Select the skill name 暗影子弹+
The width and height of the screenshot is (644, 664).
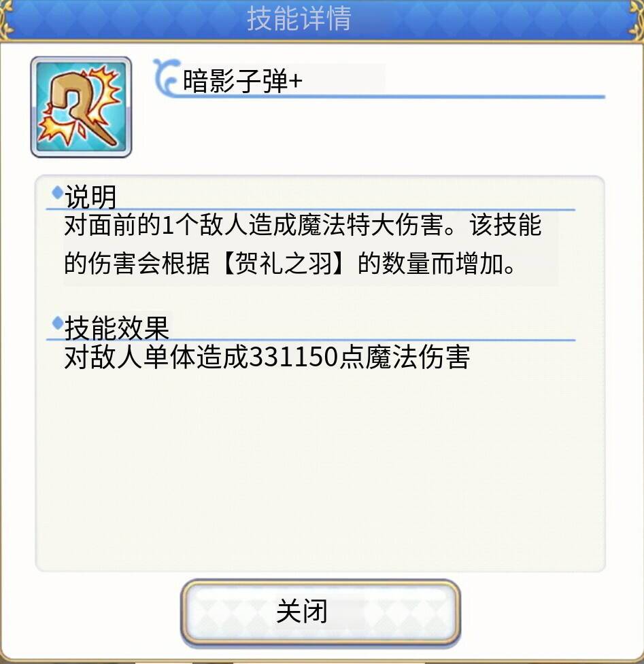click(x=242, y=80)
